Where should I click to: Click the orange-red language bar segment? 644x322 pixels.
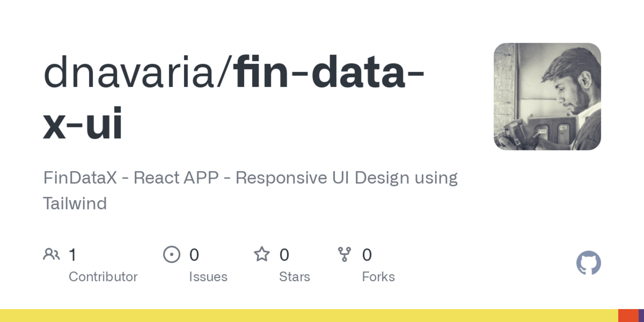(x=629, y=316)
